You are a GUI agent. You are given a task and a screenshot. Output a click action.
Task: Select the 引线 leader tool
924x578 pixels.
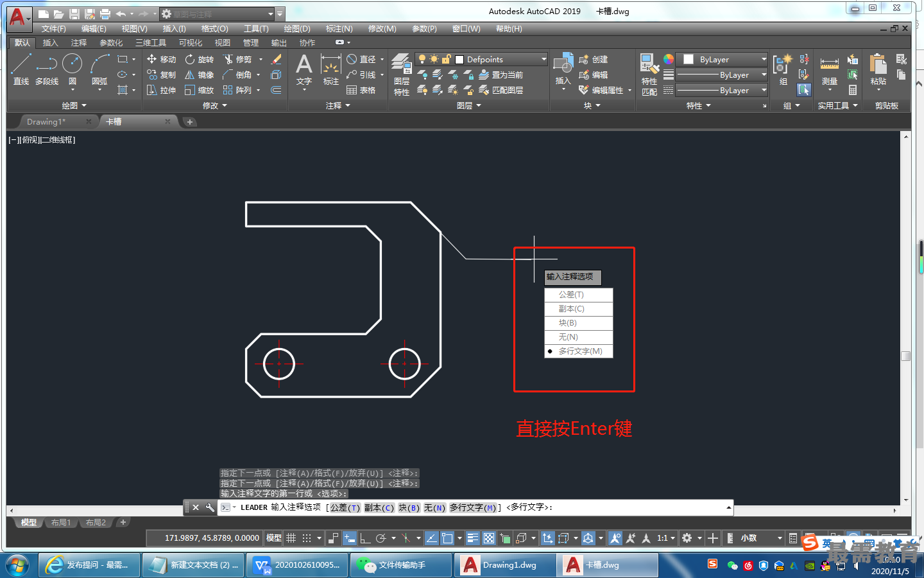(x=361, y=74)
